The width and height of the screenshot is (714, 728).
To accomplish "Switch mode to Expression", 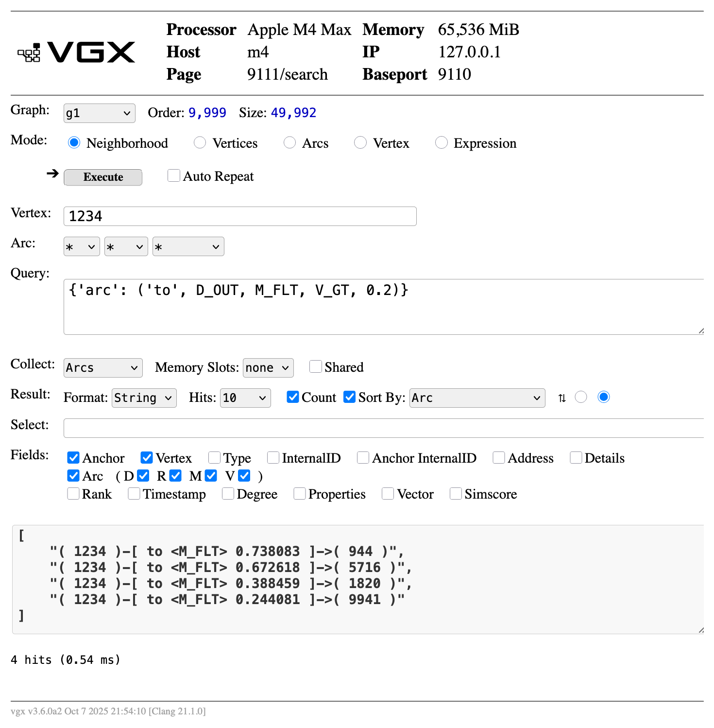I will click(x=441, y=143).
